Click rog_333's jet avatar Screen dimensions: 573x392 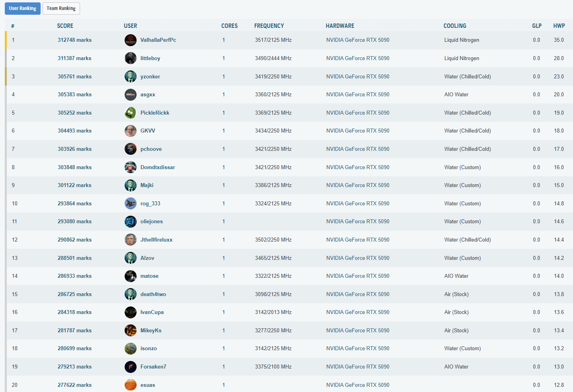pyautogui.click(x=130, y=203)
